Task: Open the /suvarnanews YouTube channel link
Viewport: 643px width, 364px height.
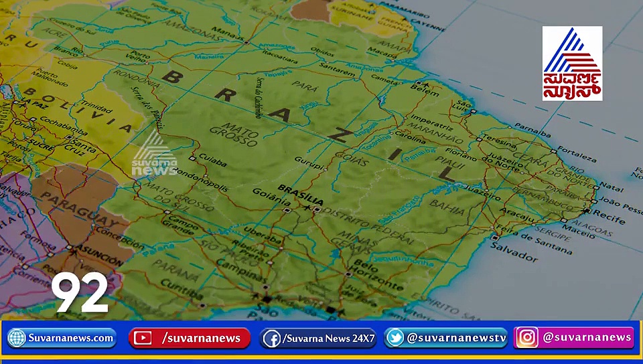Action: [x=190, y=338]
